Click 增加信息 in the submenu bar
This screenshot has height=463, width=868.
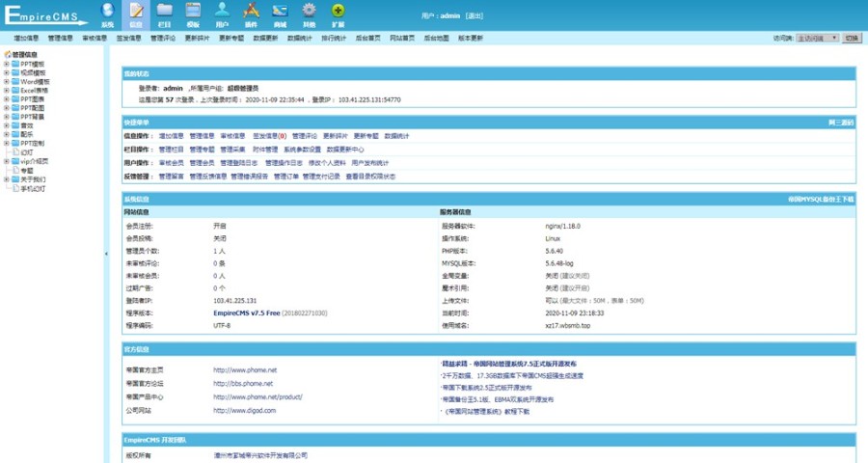coord(26,39)
